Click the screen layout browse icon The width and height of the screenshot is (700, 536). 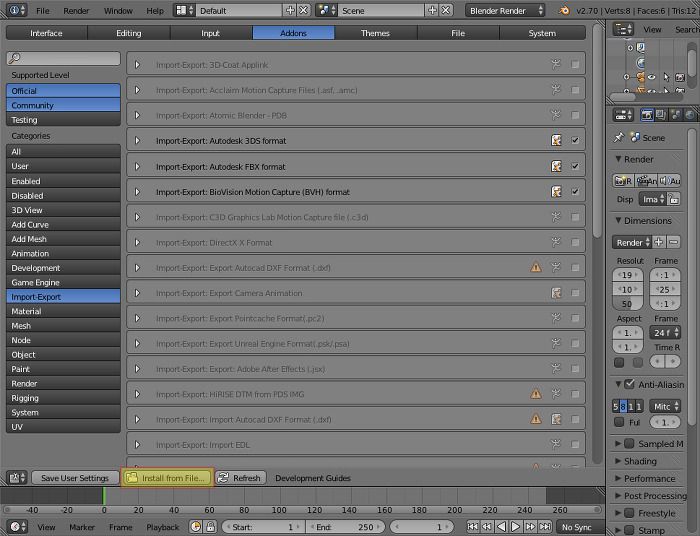coord(184,10)
